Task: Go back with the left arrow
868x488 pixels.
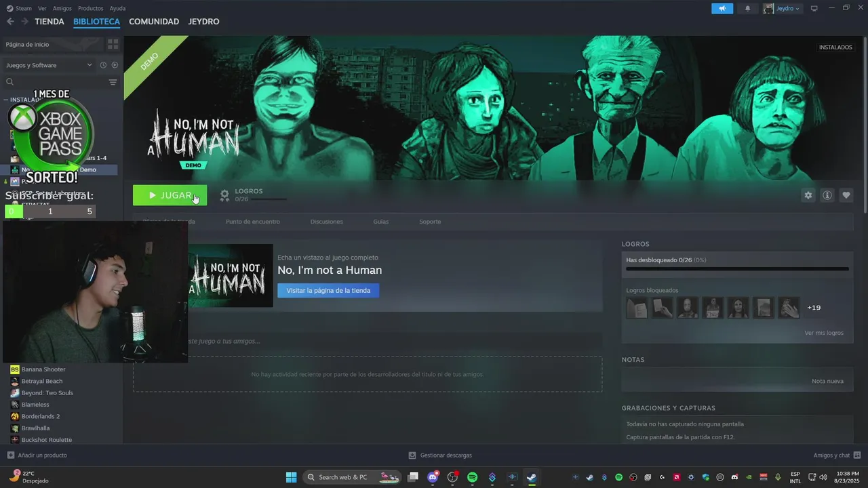Action: 10,22
